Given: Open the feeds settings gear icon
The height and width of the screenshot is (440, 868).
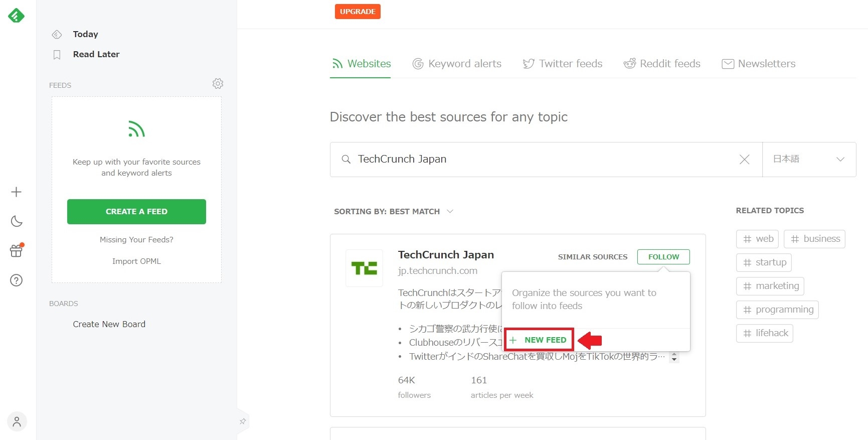Looking at the screenshot, I should (218, 84).
